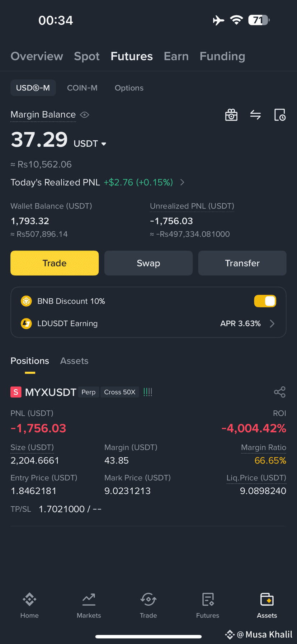The height and width of the screenshot is (644, 297).
Task: Edit the TP/SL value 1.7021000
Action: [62, 509]
